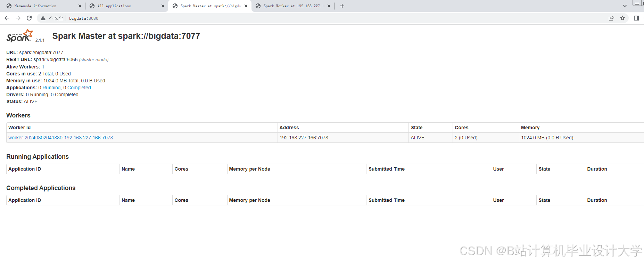Click the Spark version 2.1.1 label

(x=40, y=40)
